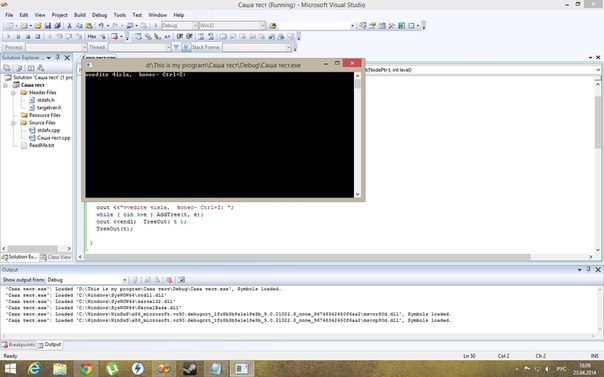This screenshot has width=604, height=377.
Task: Click Solution Explorer Properties icon
Action: [x=7, y=68]
